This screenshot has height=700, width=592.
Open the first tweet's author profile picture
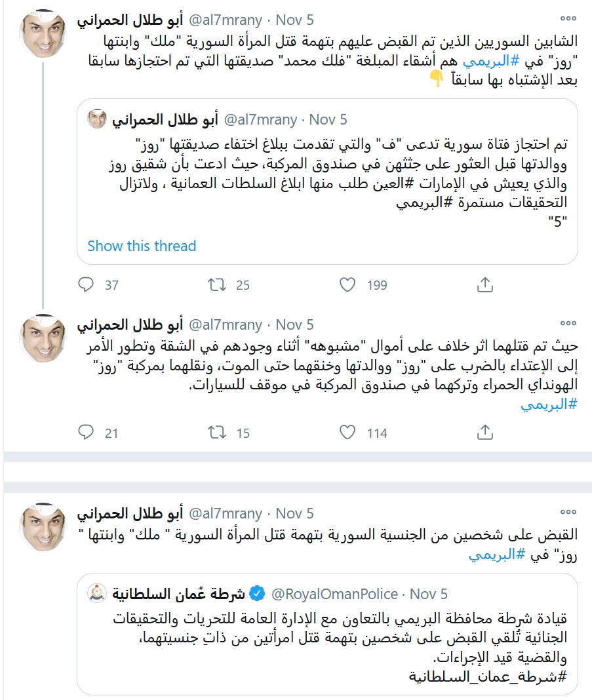(x=44, y=34)
